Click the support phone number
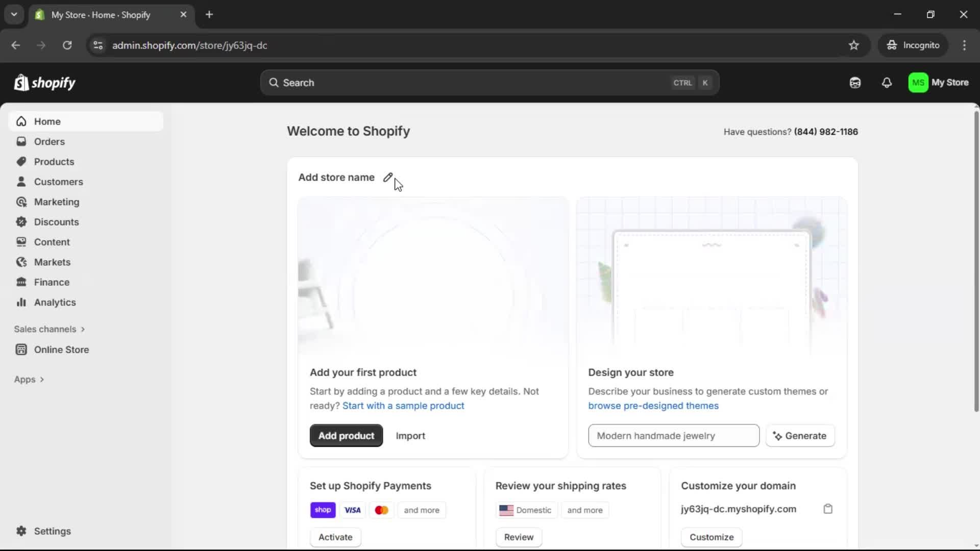Viewport: 980px width, 551px height. [826, 132]
